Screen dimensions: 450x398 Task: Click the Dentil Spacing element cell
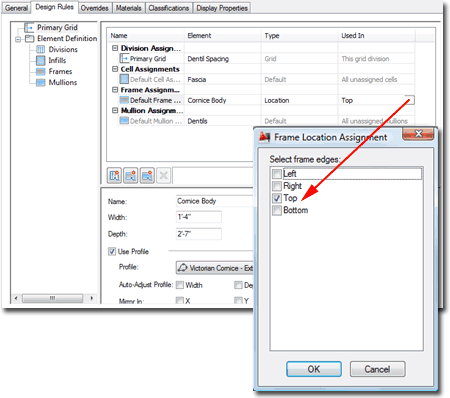click(222, 59)
